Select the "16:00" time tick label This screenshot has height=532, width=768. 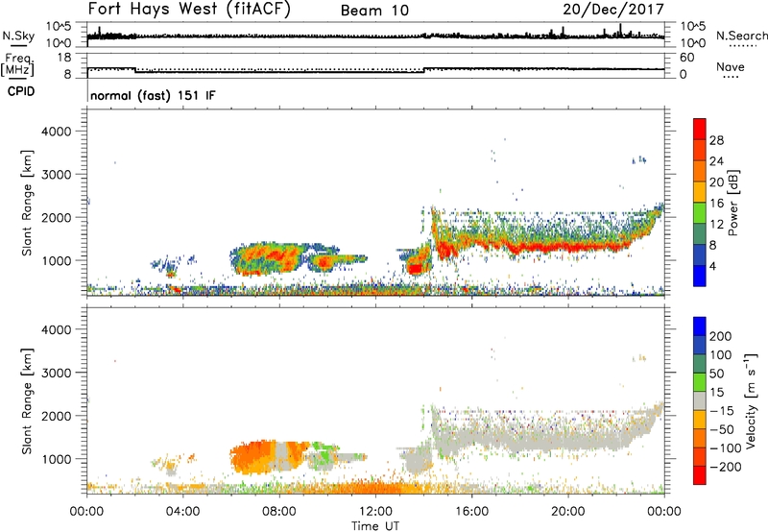pyautogui.click(x=471, y=512)
